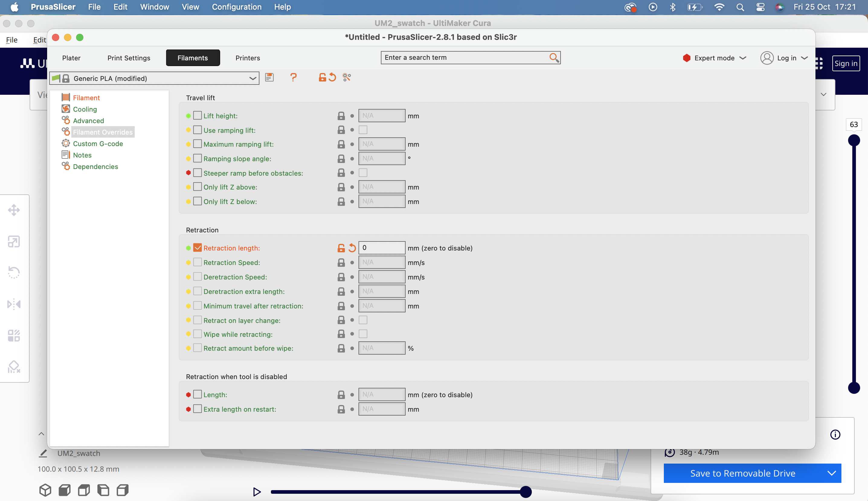This screenshot has height=501, width=868.
Task: Open the Window menu in menu bar
Action: (154, 7)
